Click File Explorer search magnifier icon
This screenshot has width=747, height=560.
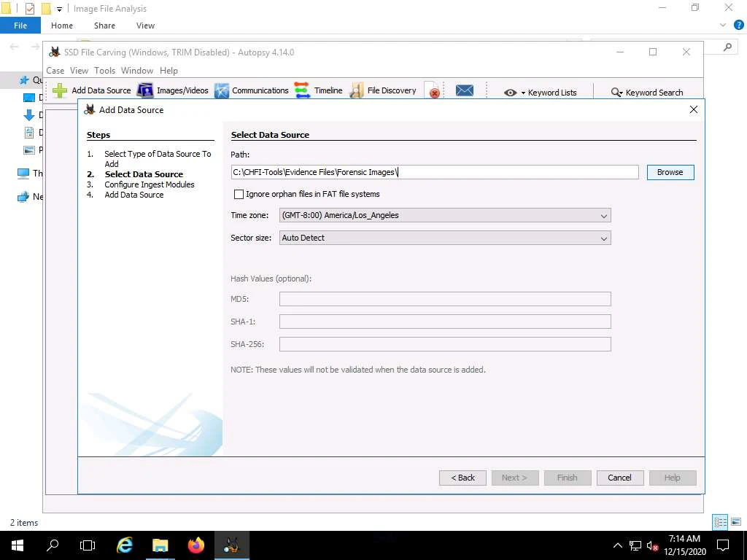(x=727, y=47)
